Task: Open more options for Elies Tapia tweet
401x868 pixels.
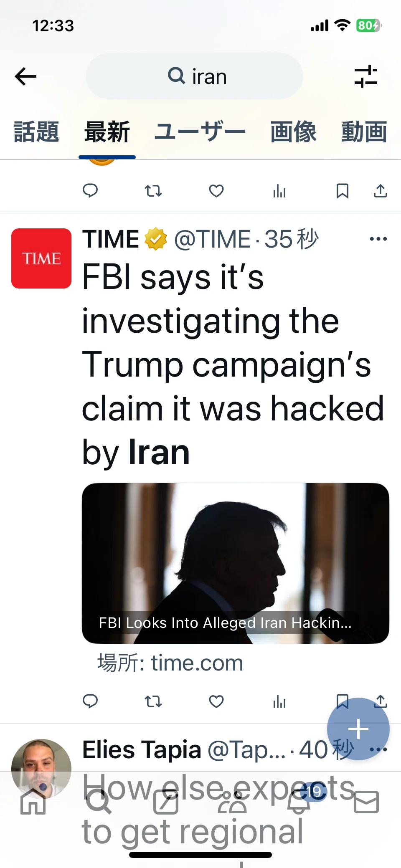Action: point(378,749)
